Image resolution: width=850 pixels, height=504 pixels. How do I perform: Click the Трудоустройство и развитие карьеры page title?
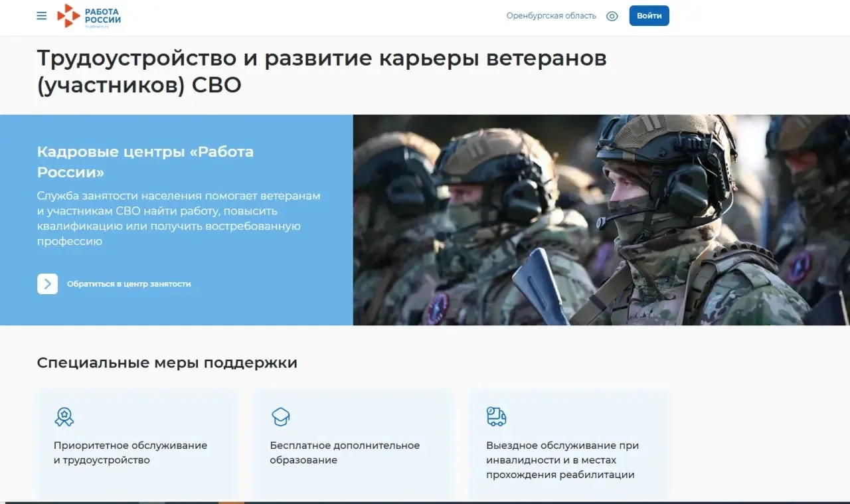tap(322, 71)
